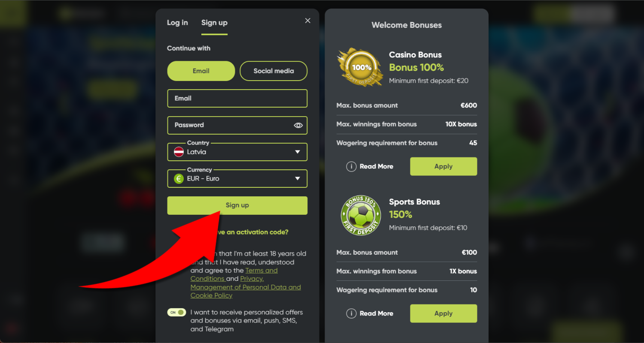
Task: Apply the Casino Bonus
Action: click(x=444, y=166)
